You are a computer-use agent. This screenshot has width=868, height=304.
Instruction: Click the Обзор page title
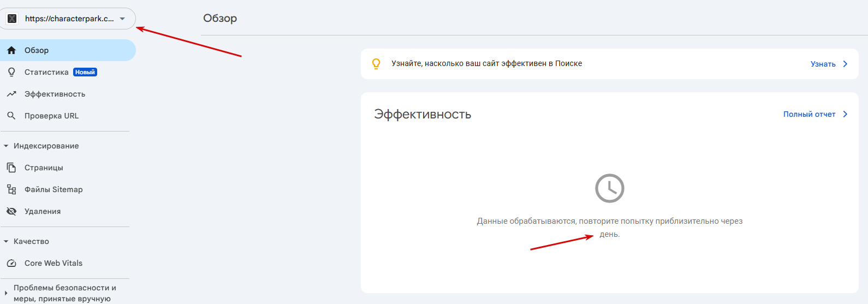pyautogui.click(x=220, y=18)
